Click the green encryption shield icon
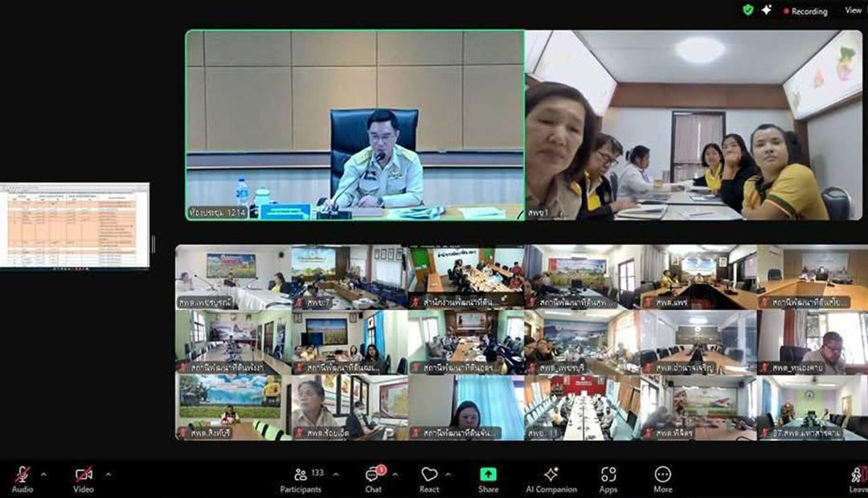 click(748, 10)
